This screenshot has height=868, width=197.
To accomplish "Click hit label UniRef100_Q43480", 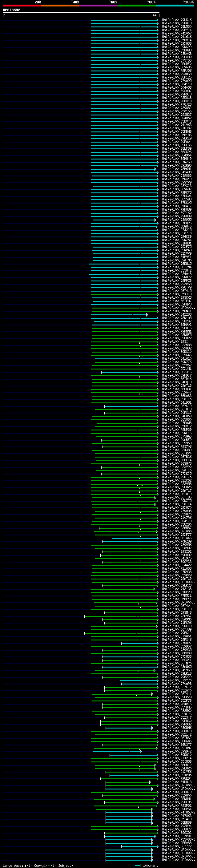I will coord(177,172).
